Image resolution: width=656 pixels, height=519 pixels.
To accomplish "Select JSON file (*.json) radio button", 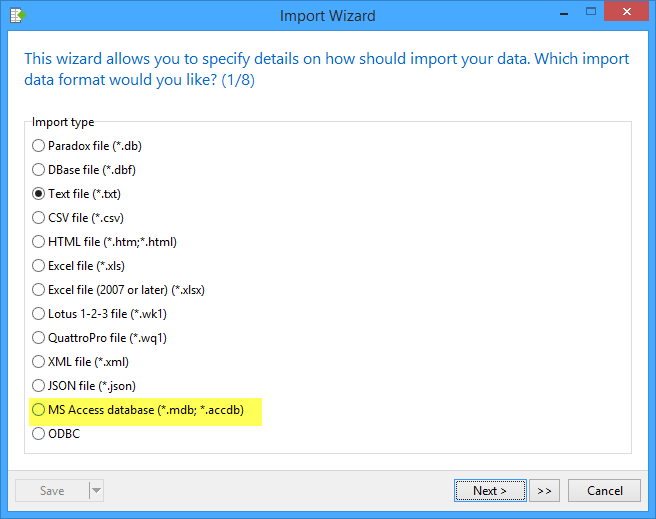I will (x=39, y=386).
